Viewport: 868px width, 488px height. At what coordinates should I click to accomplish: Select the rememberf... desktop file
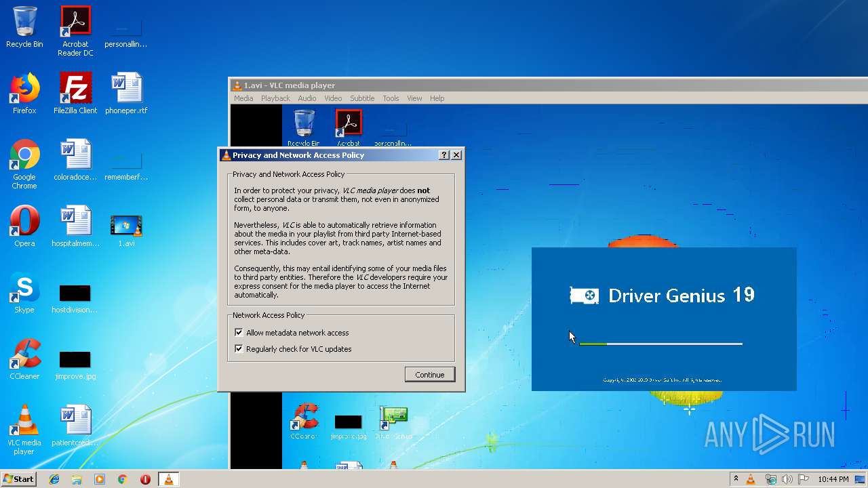(x=126, y=166)
